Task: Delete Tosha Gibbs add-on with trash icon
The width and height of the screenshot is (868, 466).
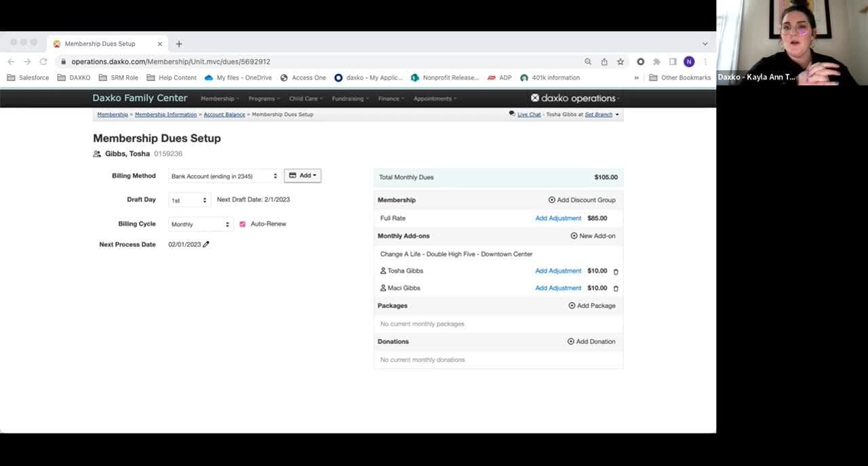Action: click(616, 271)
